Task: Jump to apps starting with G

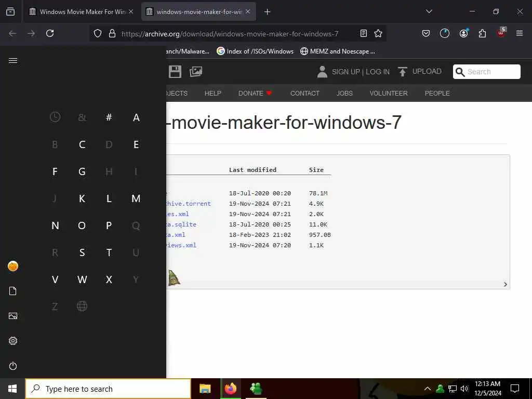Action: click(82, 171)
